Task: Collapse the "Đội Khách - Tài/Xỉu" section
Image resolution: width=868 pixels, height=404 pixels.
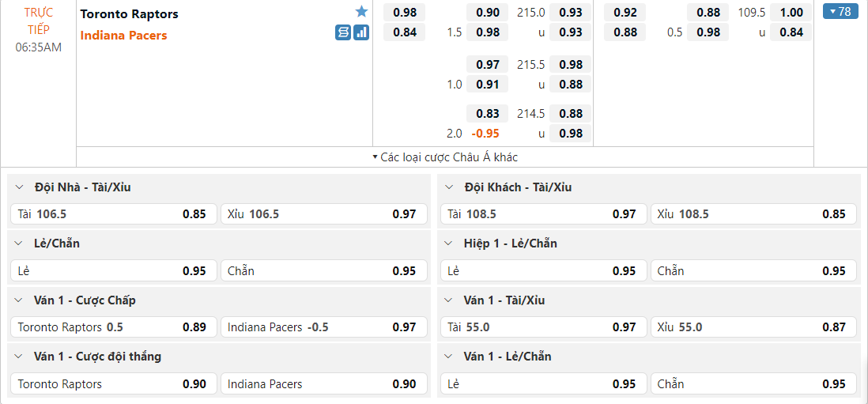Action: coord(450,187)
